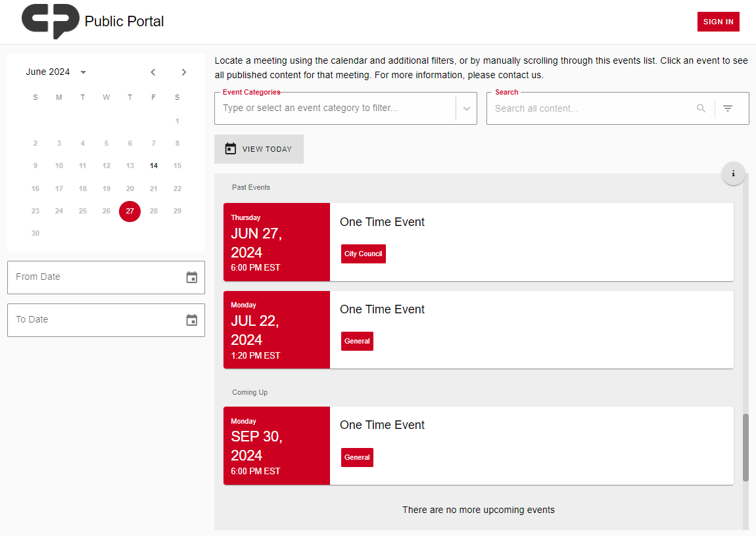Click the 6:00 PM EST time on JUN 27
Image resolution: width=756 pixels, height=536 pixels.
point(255,268)
